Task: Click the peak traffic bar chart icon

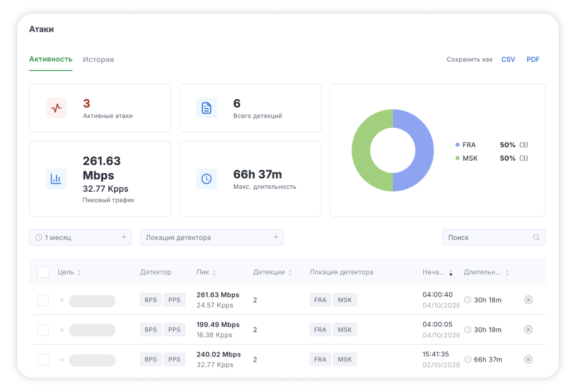Action: (56, 179)
